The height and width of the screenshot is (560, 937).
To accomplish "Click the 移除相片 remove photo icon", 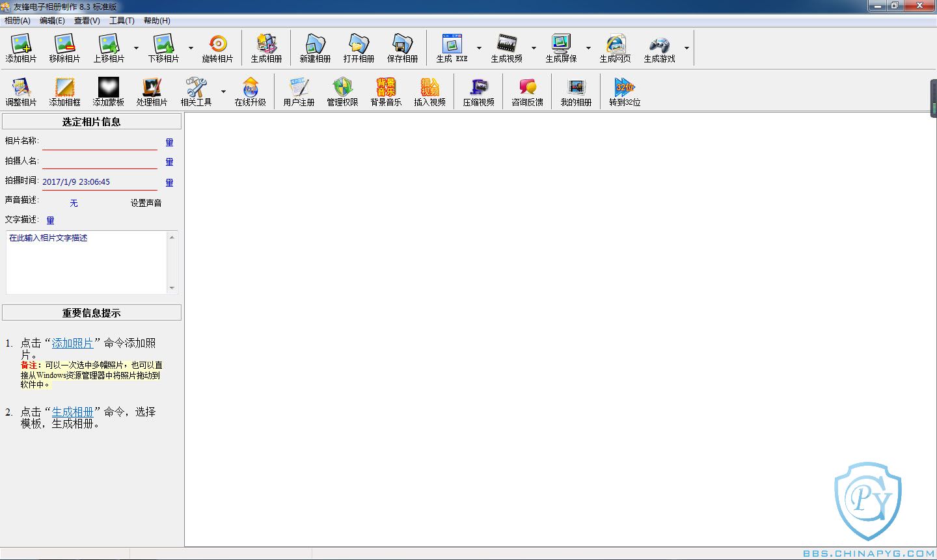I will pyautogui.click(x=64, y=48).
